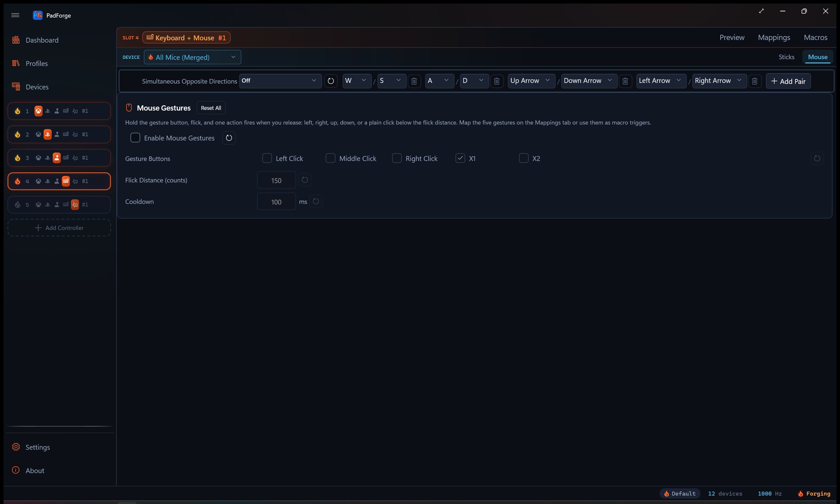Delete the W / S key pair
Screen dimensions: 840x504
pyautogui.click(x=414, y=81)
